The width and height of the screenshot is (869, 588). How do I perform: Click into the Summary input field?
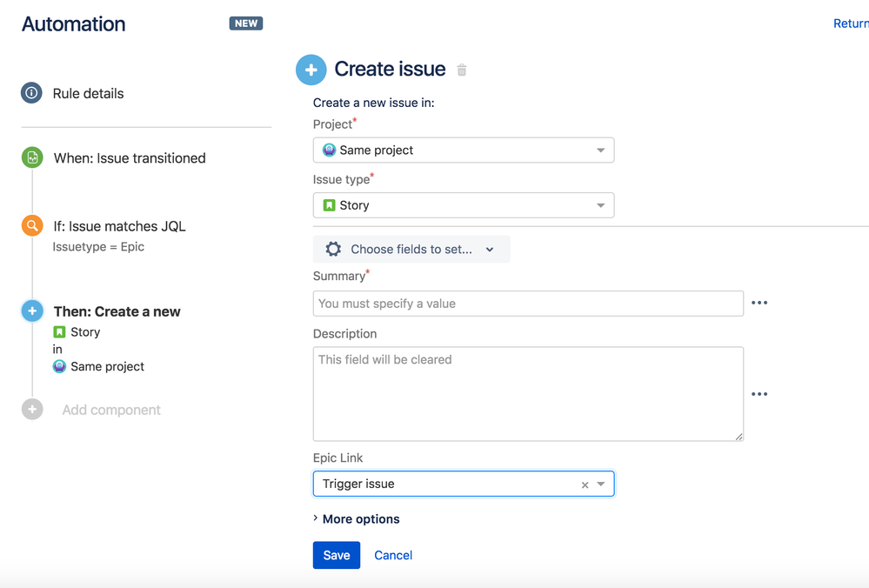pyautogui.click(x=528, y=304)
